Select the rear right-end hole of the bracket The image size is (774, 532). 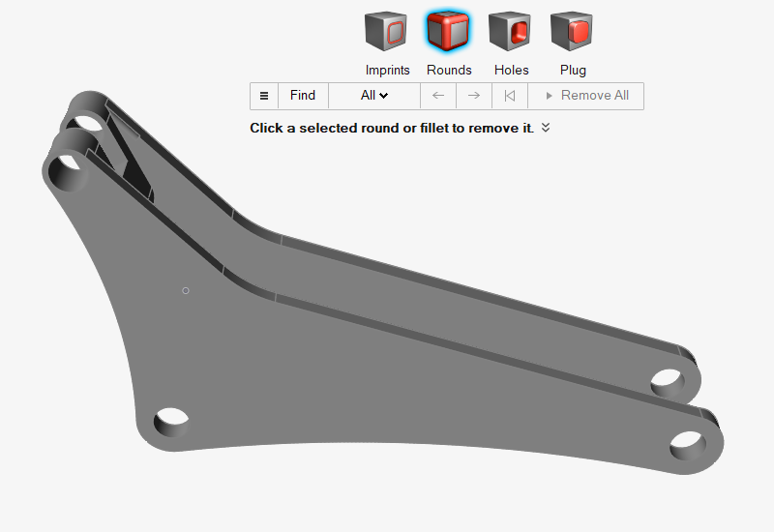click(x=668, y=381)
